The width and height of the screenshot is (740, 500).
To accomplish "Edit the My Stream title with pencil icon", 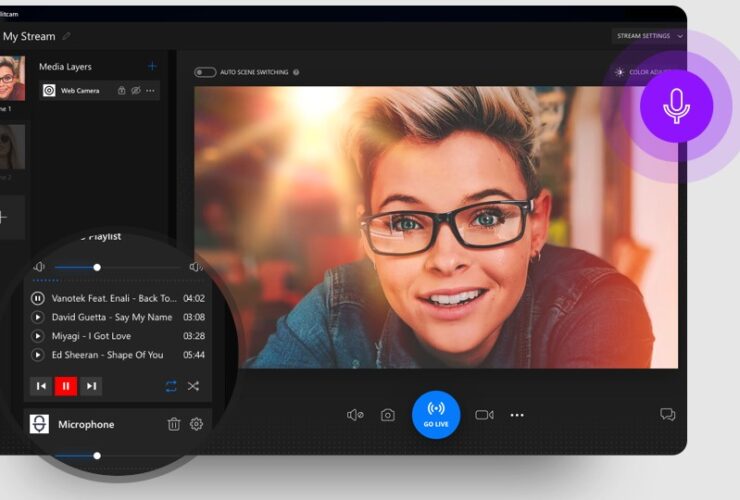I will 67,37.
